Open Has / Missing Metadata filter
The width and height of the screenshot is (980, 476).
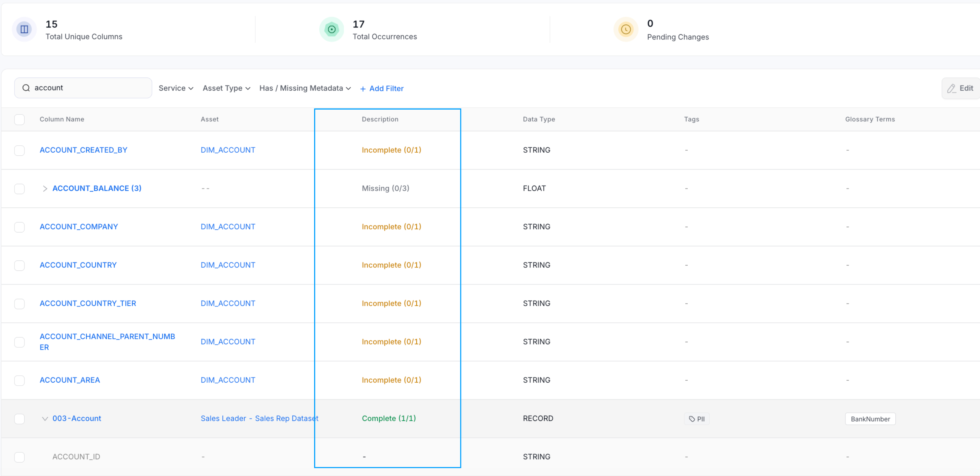coord(305,88)
